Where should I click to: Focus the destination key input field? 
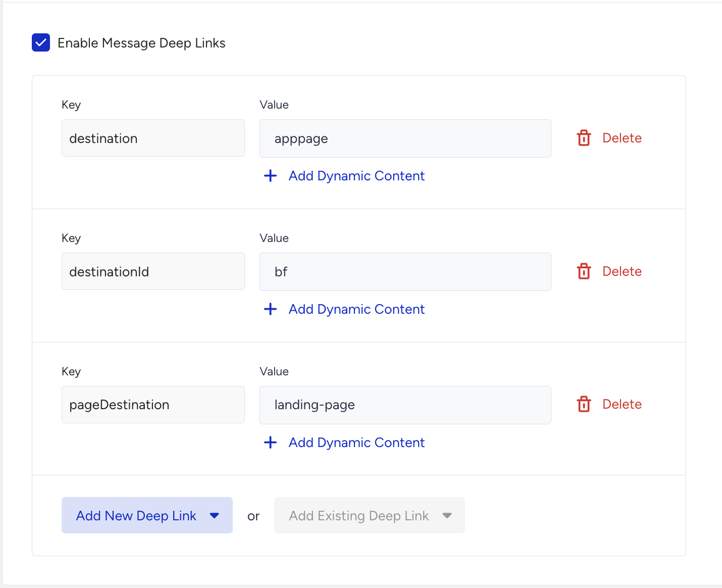click(x=153, y=138)
